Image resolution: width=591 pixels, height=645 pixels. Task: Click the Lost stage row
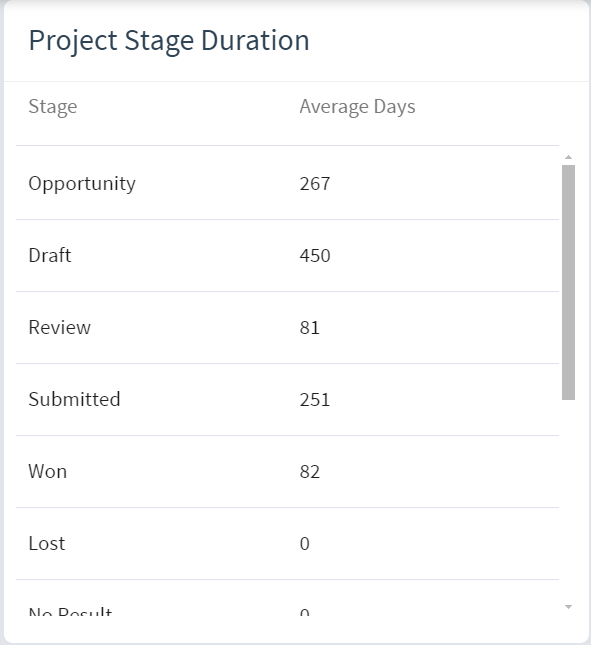[x=287, y=543]
